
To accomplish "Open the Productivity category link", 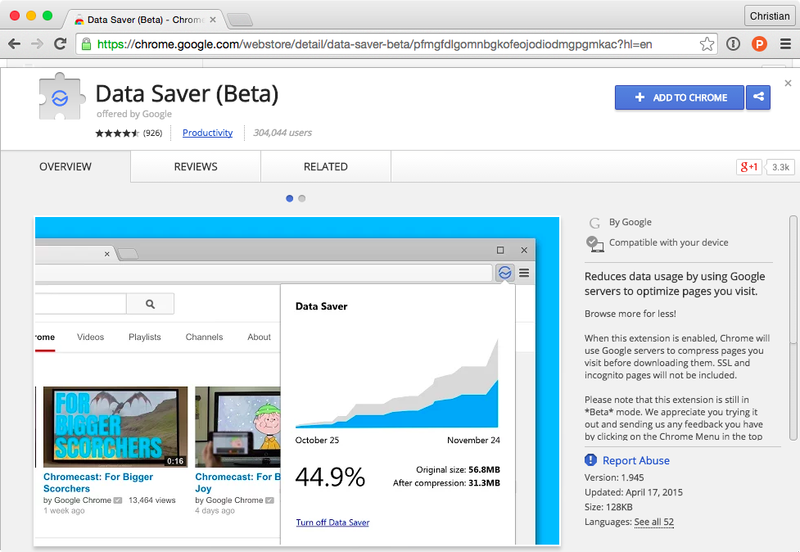I will coord(208,133).
